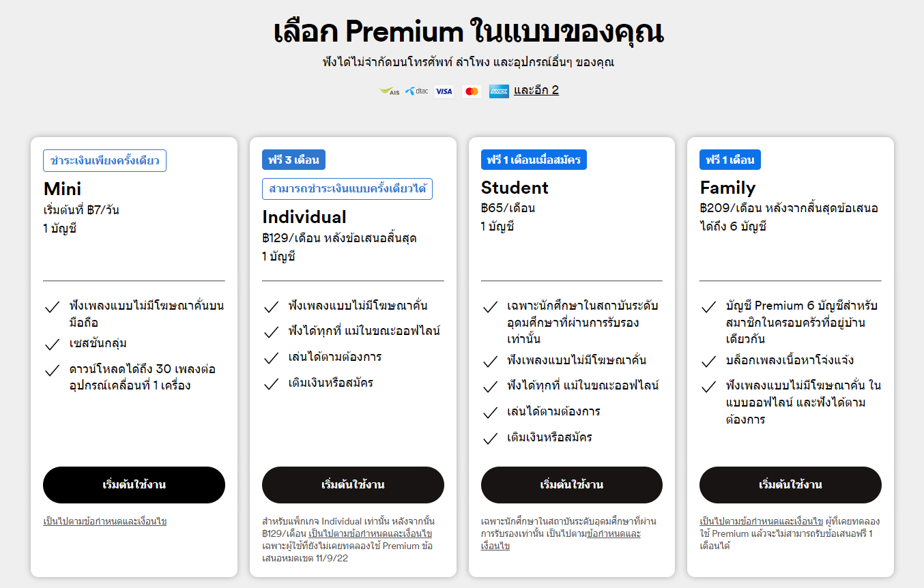This screenshot has height=588, width=924.
Task: Choose the Student plan's เริ่มต้นใช้งาน button
Action: coord(571,485)
